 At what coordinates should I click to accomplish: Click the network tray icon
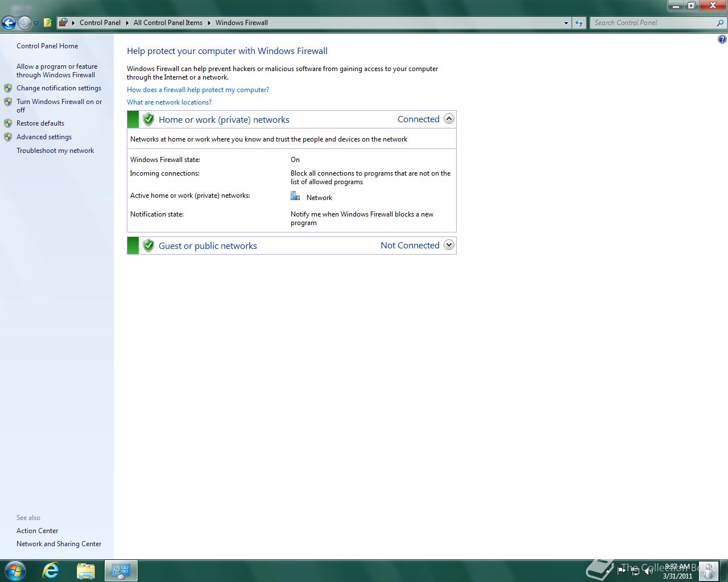[x=635, y=571]
